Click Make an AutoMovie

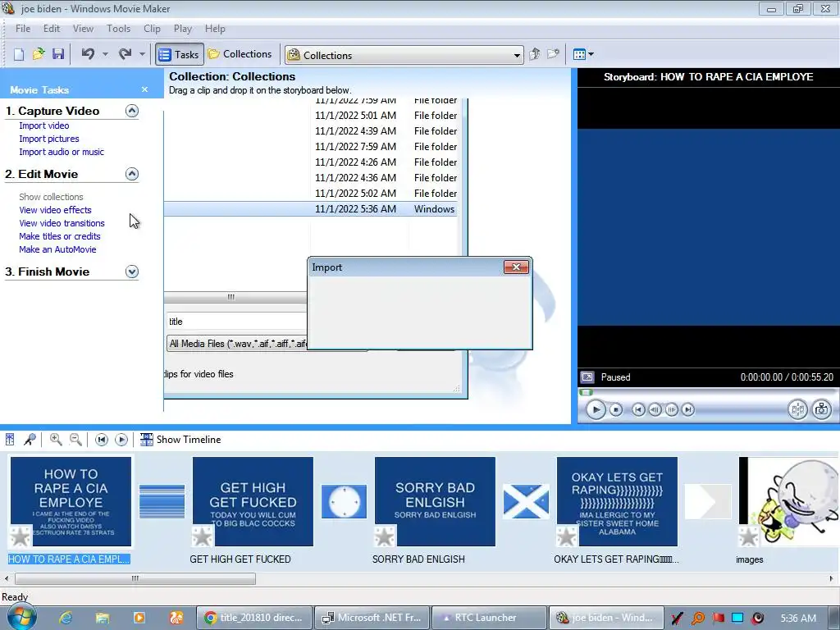[57, 249]
